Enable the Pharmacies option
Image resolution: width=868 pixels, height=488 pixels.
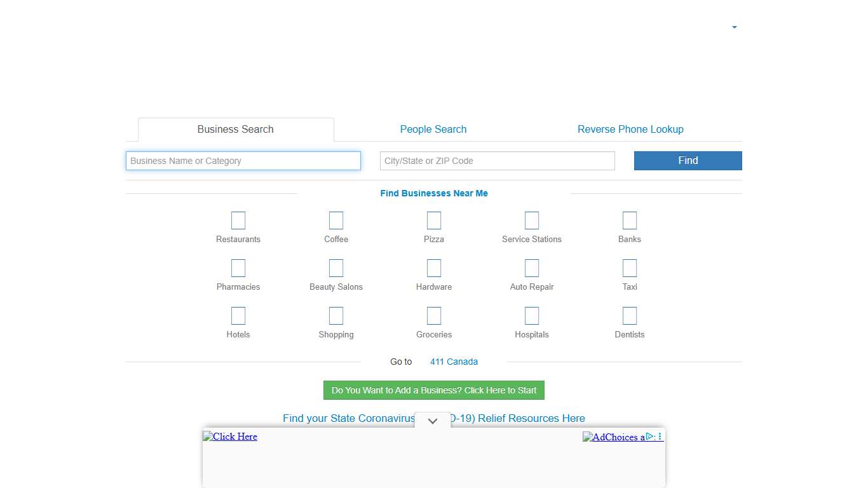238,268
